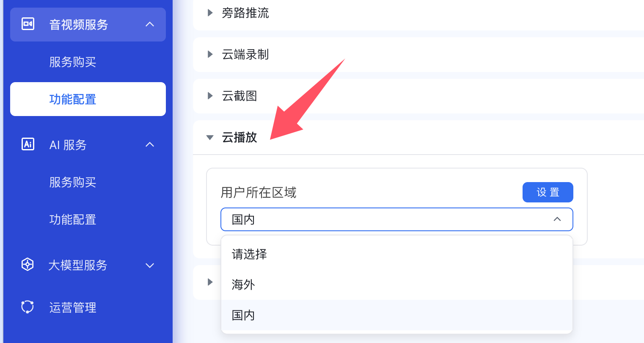
Task: Open 服务购买 under AI 服务
Action: pyautogui.click(x=73, y=183)
